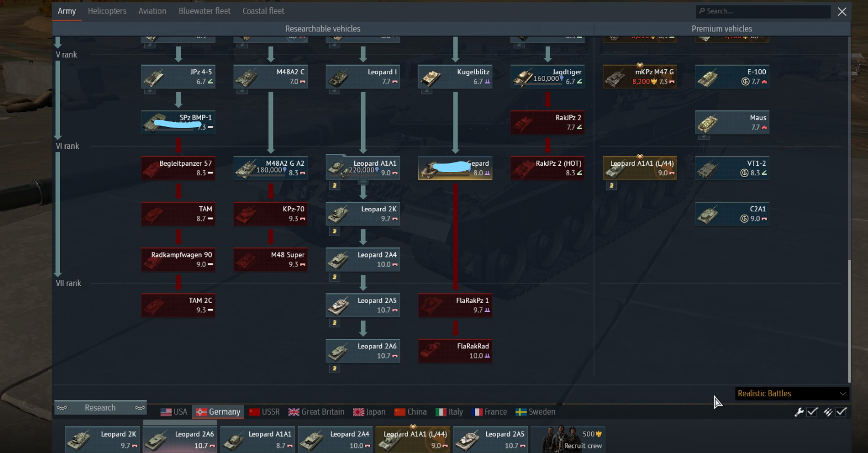
Task: Click the talisman badge under Leopard 2K
Action: point(335,231)
